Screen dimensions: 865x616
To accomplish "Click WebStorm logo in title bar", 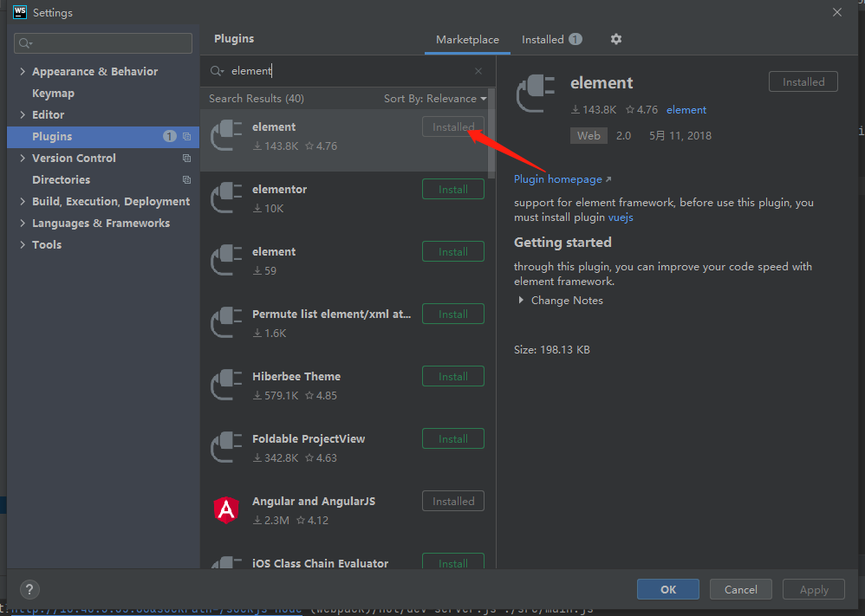I will pos(19,12).
